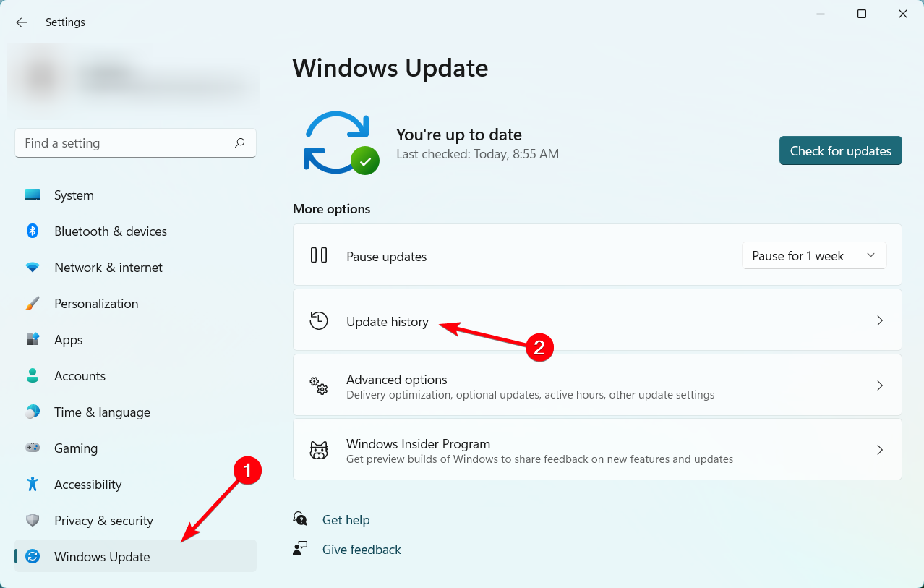The image size is (924, 588).
Task: Click the Update history clock icon
Action: [x=319, y=321]
